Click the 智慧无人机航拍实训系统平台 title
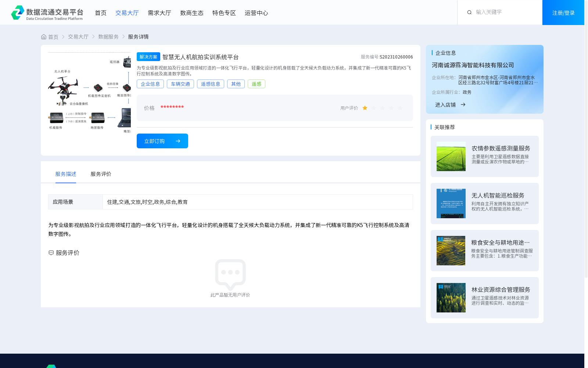 pos(201,57)
